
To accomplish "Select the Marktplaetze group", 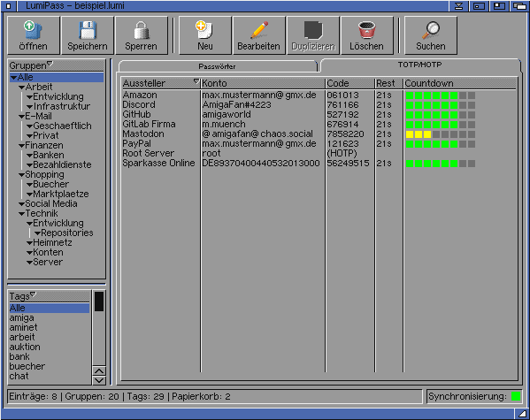I will pos(61,194).
